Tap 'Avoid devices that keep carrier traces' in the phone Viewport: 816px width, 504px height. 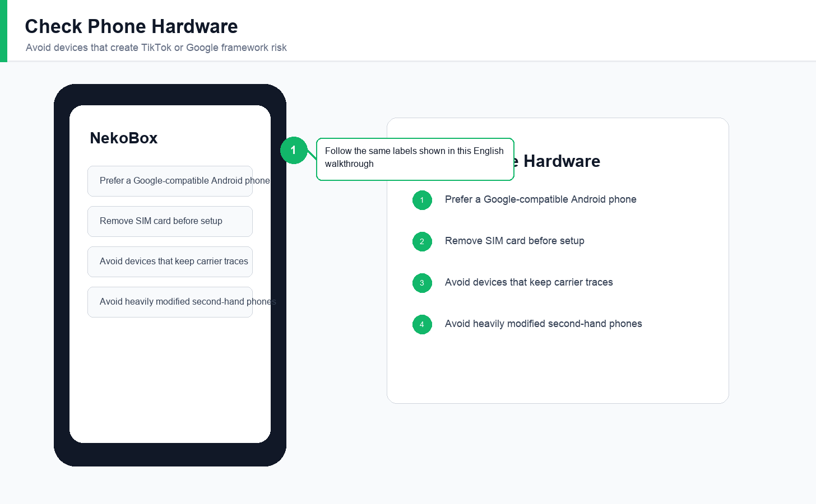[170, 262]
